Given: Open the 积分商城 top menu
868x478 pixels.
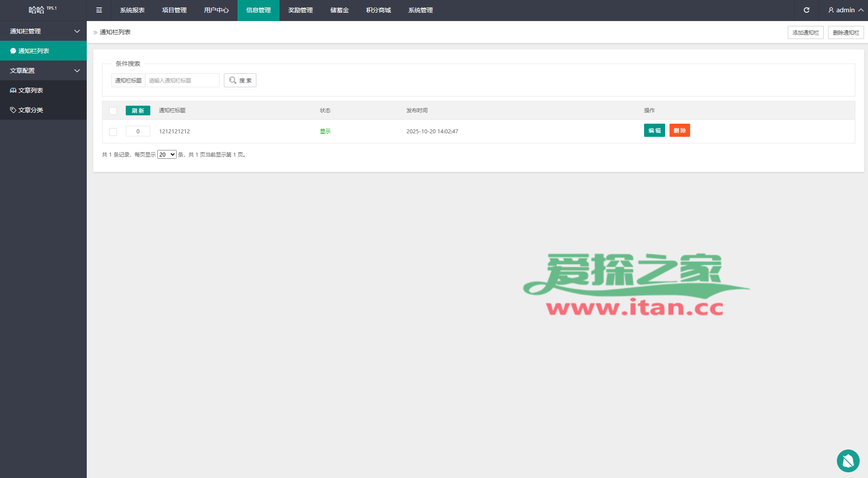Looking at the screenshot, I should [x=378, y=10].
